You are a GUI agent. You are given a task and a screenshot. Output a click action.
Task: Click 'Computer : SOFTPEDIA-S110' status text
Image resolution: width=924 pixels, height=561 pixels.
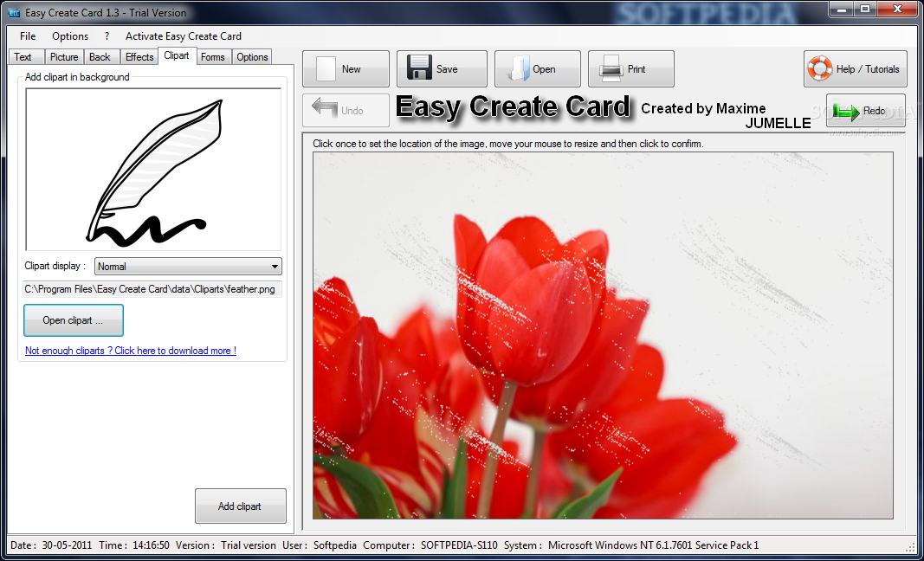pos(430,545)
